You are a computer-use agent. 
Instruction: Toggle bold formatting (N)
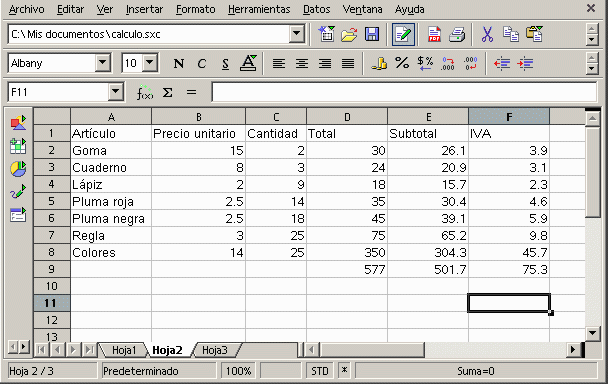[x=179, y=63]
